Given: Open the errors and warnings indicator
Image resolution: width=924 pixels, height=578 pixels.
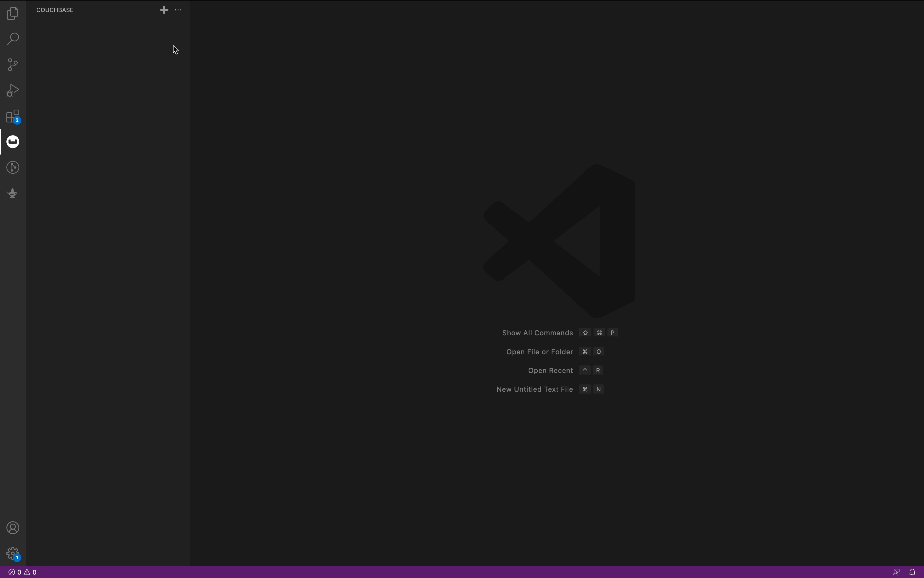Looking at the screenshot, I should [x=22, y=572].
